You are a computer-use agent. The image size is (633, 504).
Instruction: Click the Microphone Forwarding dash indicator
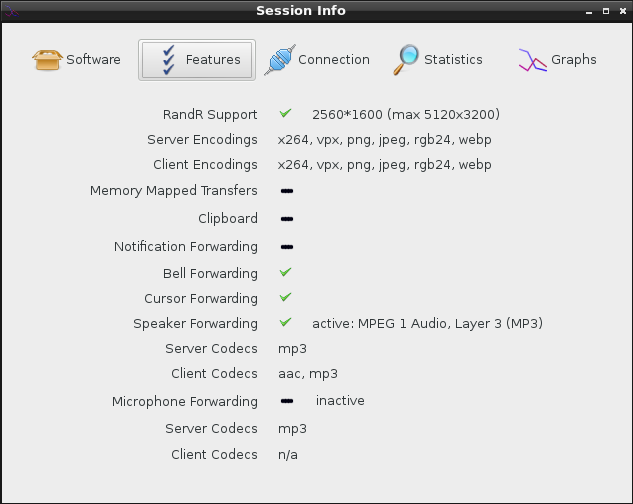click(x=287, y=401)
